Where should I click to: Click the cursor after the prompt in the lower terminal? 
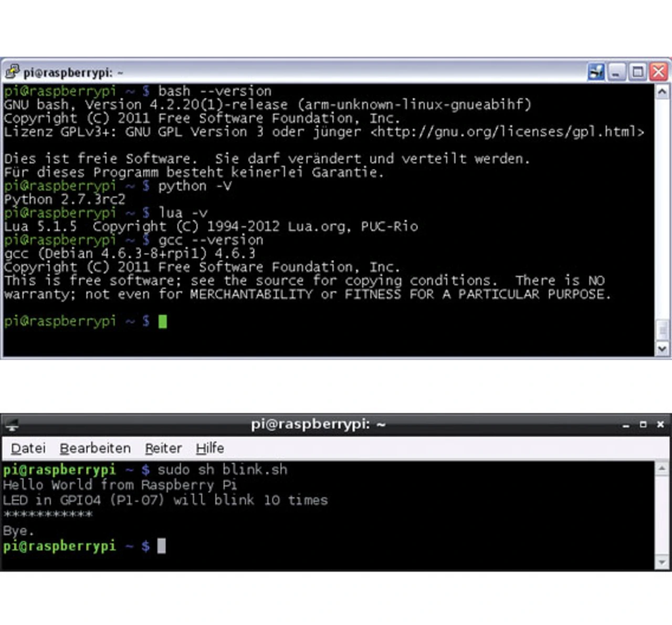coord(162,546)
